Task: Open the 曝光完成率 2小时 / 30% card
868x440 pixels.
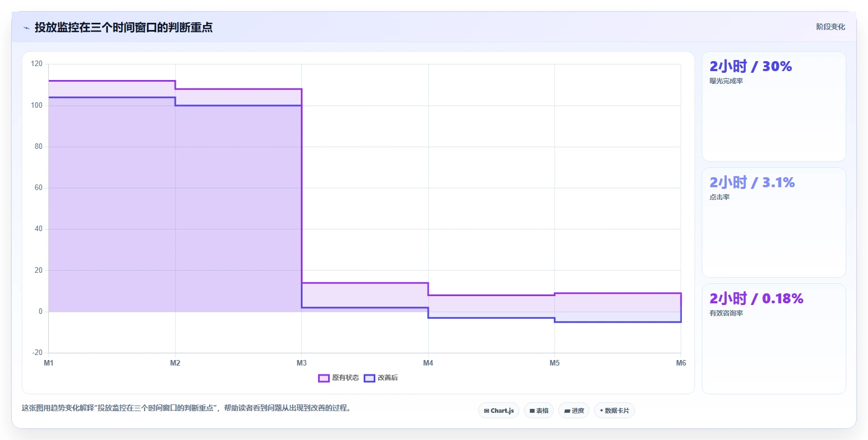Action: tap(774, 107)
